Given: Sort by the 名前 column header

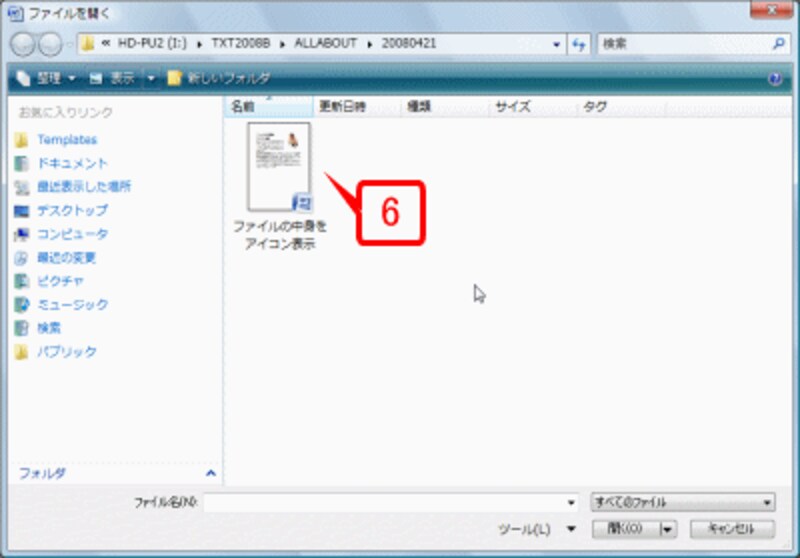Looking at the screenshot, I should tap(268, 106).
